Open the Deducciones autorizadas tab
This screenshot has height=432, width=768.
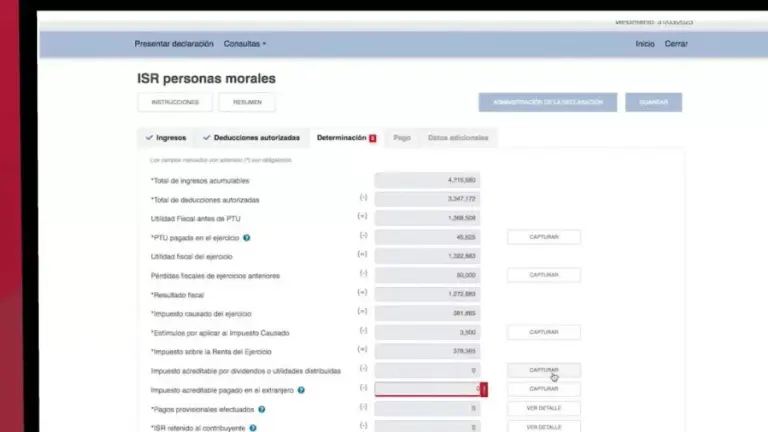tap(250, 138)
